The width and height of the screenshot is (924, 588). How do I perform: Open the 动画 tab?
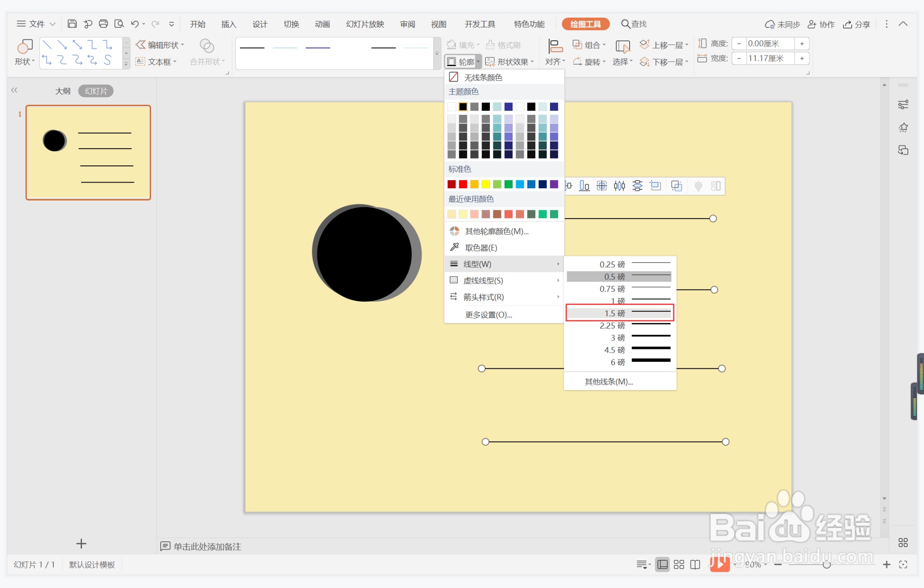click(x=323, y=24)
